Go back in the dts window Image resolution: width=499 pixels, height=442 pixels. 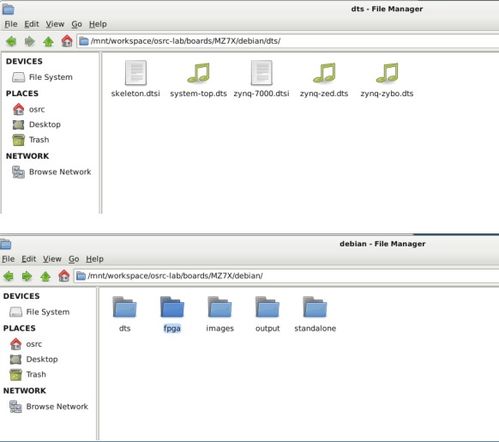coord(11,41)
